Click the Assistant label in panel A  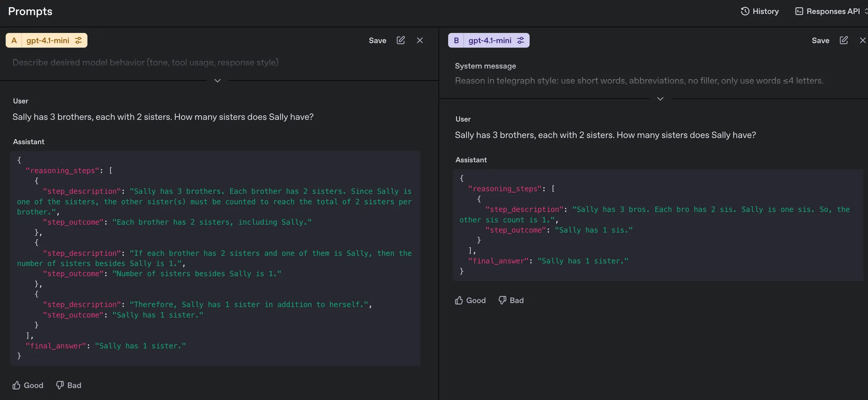[28, 142]
